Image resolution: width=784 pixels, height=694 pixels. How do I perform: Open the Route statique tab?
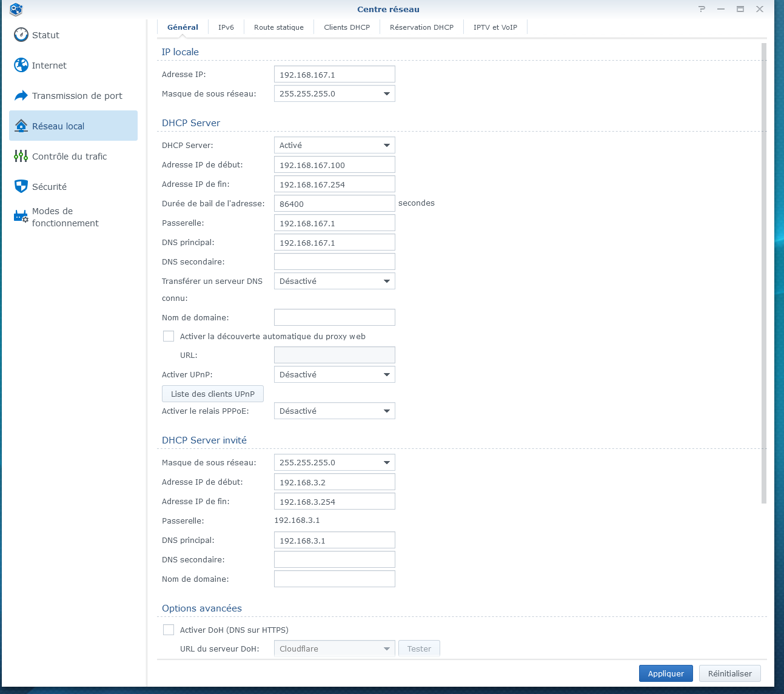tap(279, 27)
